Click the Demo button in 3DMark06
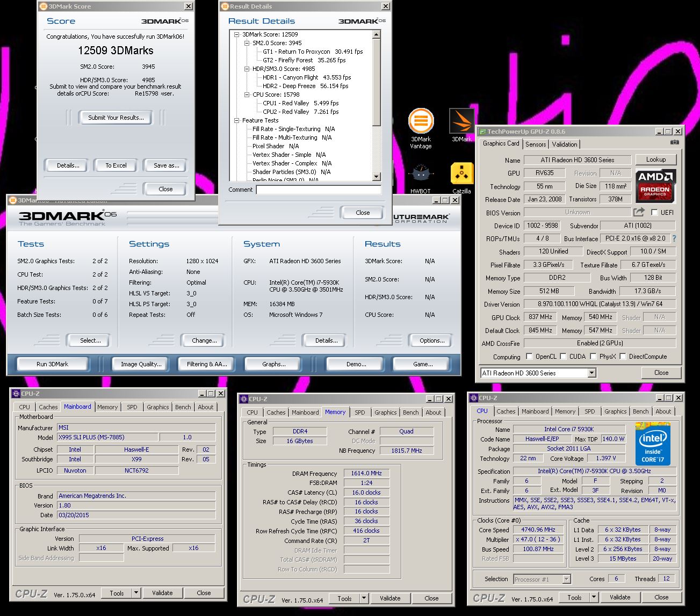 [x=356, y=364]
